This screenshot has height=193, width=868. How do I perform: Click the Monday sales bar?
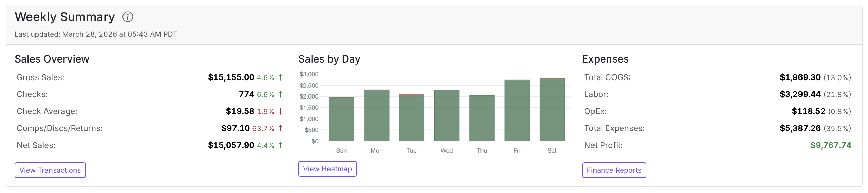[x=377, y=116]
